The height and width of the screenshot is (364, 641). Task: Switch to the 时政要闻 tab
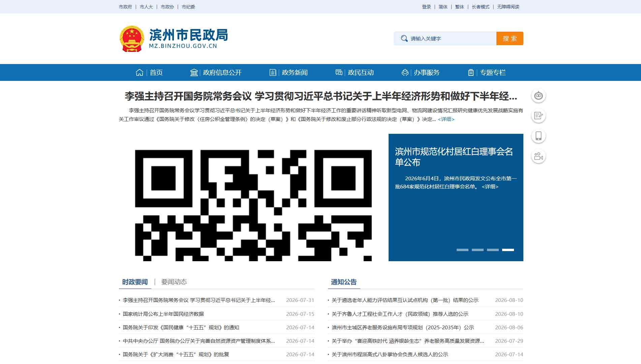pyautogui.click(x=135, y=282)
